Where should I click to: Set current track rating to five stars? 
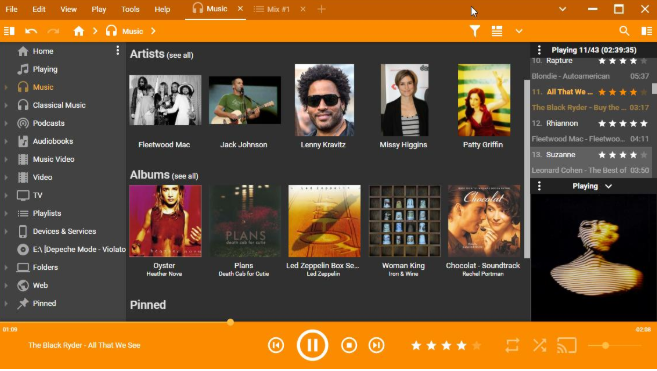click(x=477, y=345)
